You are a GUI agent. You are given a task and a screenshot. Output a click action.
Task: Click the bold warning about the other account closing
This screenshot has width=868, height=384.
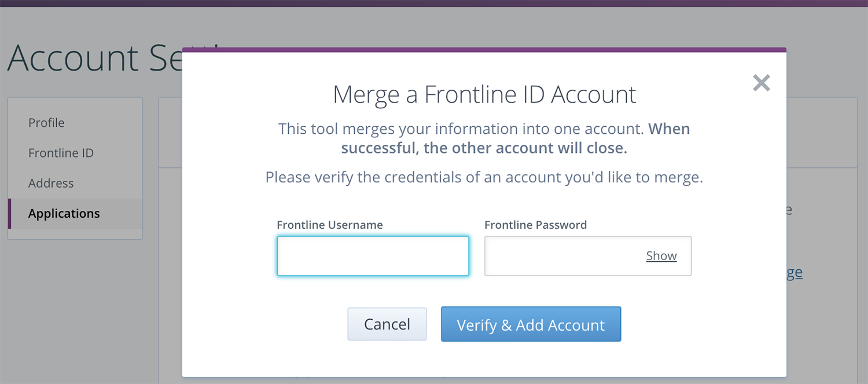pos(515,138)
